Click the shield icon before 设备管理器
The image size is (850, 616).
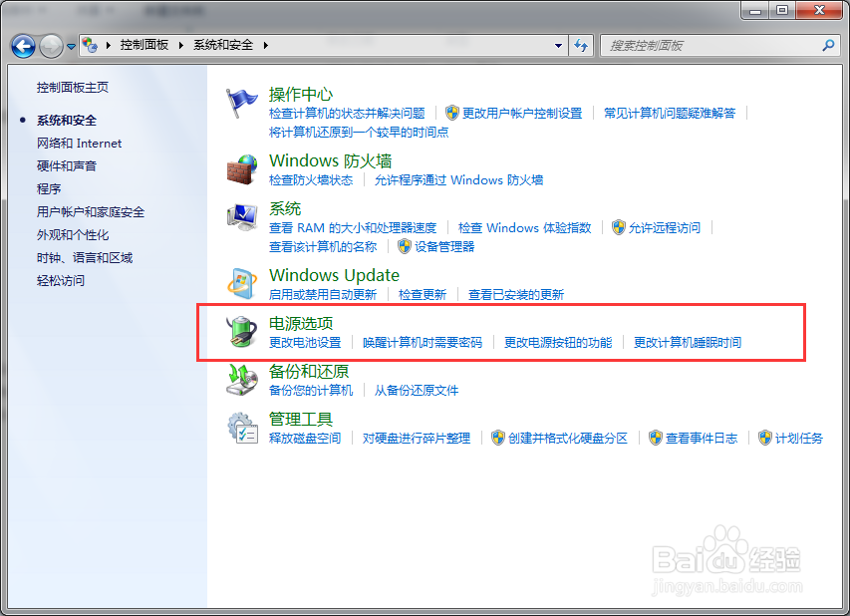[405, 247]
